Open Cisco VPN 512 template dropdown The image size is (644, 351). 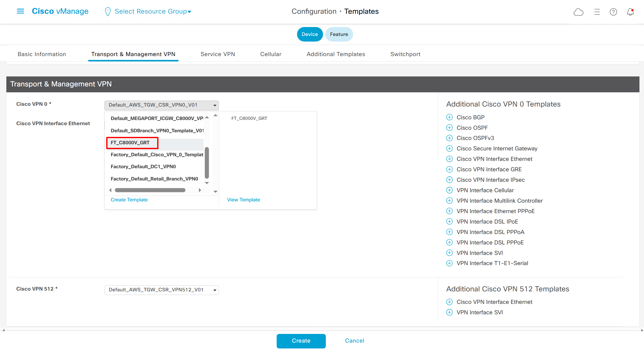click(161, 290)
